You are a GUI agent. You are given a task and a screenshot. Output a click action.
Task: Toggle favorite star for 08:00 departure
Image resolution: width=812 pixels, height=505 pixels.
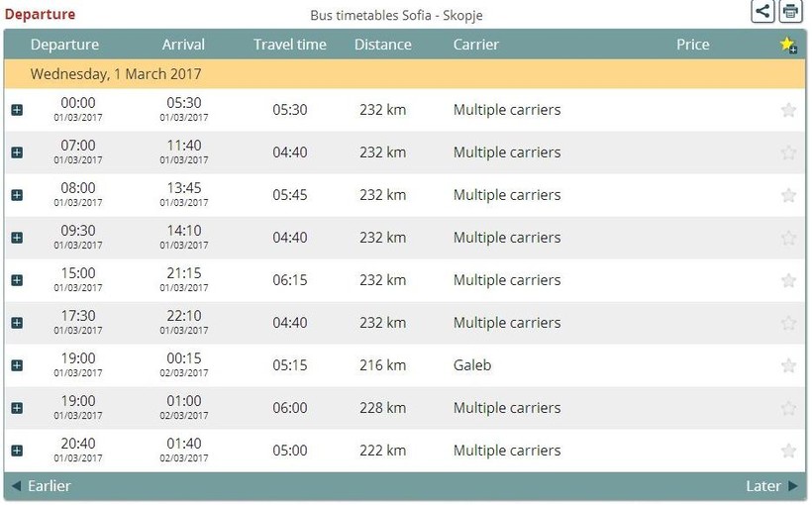click(788, 195)
